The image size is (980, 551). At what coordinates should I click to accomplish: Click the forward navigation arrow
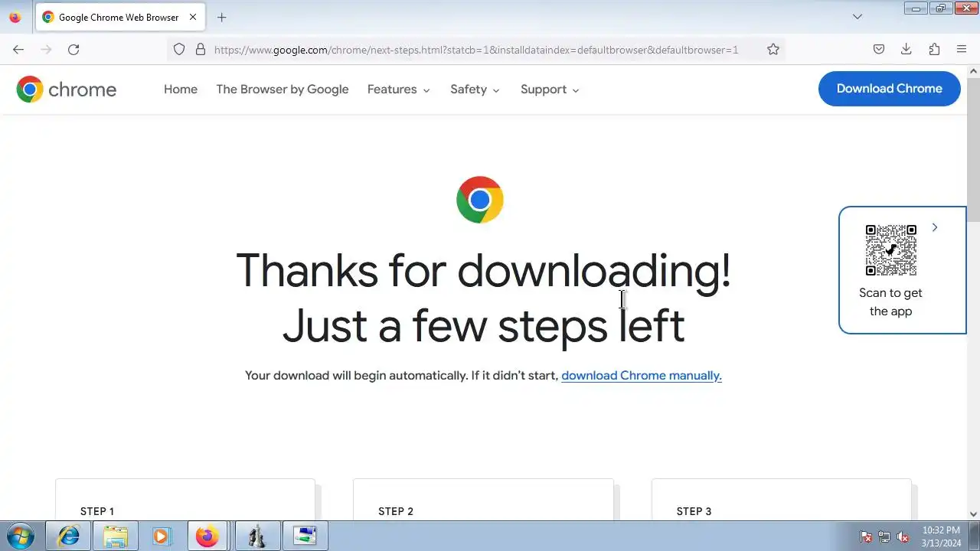[46, 50]
